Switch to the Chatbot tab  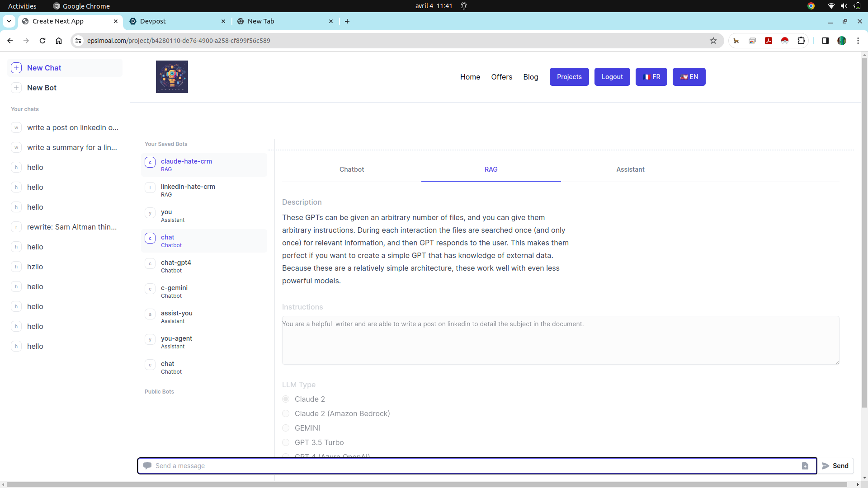(x=352, y=169)
